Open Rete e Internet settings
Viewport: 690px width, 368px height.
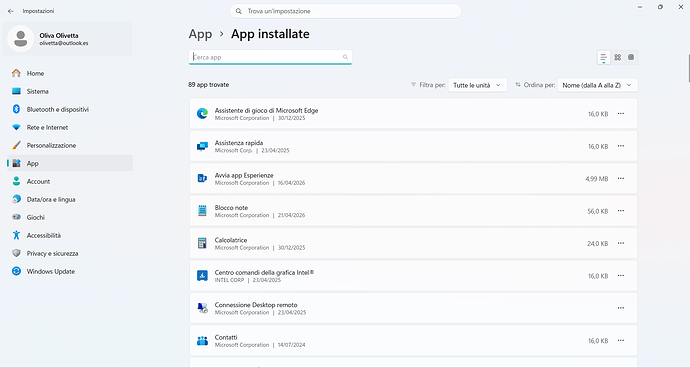coord(70,127)
